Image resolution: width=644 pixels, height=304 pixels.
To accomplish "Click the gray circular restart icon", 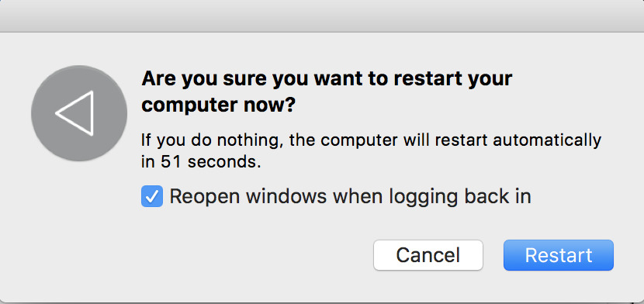I will pos(79,113).
